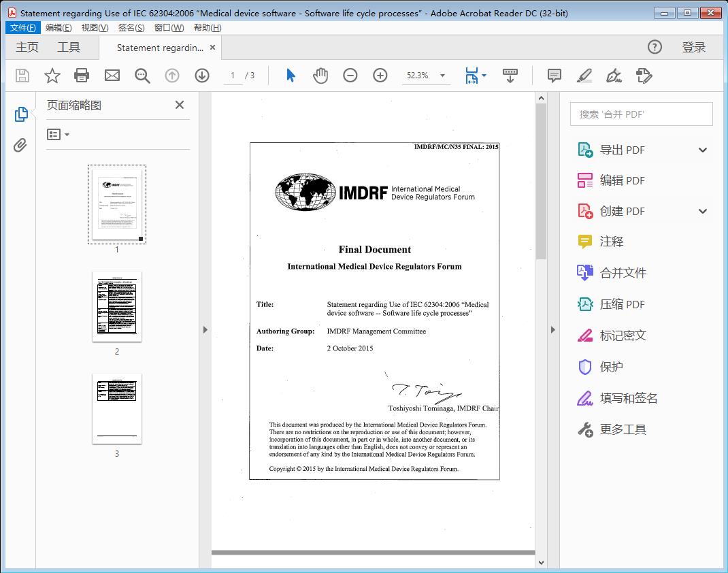728x573 pixels.
Task: Close the Statement regardin... document tab
Action: [213, 48]
